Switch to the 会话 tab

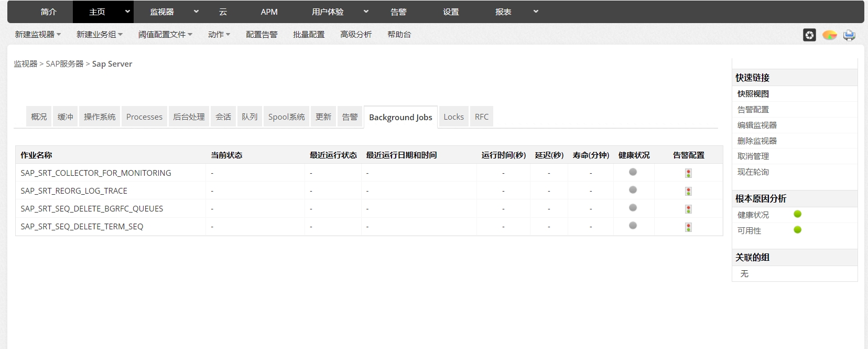(223, 117)
